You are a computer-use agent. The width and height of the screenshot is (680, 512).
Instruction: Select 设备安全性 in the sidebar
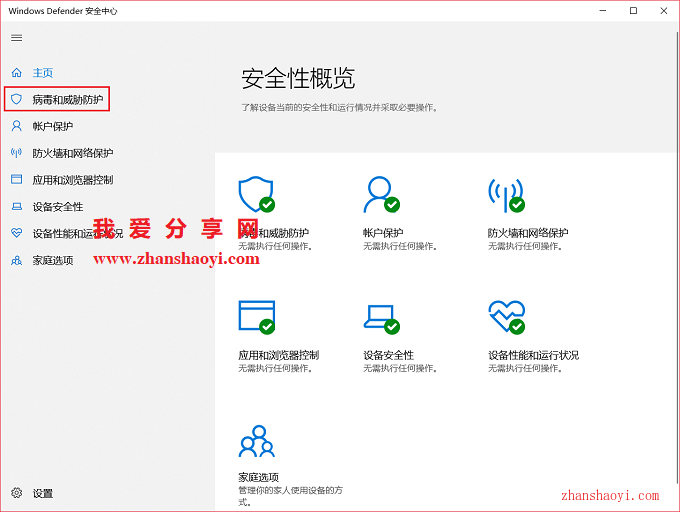click(58, 207)
